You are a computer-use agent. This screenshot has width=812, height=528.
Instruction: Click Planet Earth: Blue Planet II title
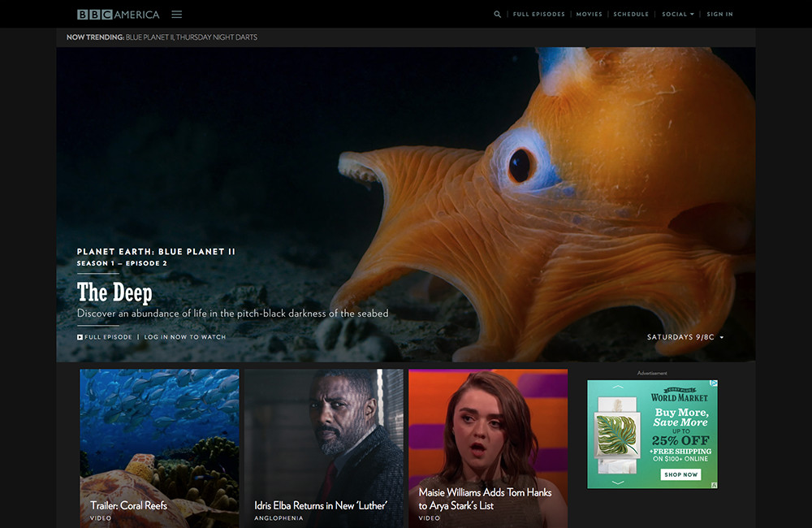click(156, 252)
